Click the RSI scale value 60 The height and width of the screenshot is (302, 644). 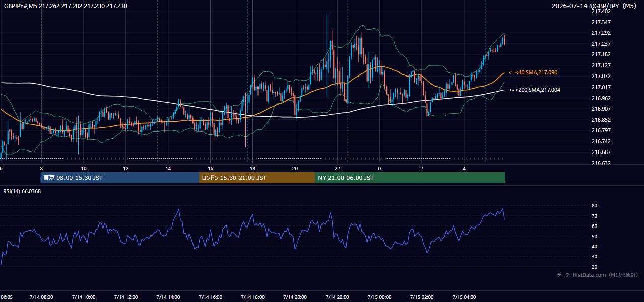(594, 226)
